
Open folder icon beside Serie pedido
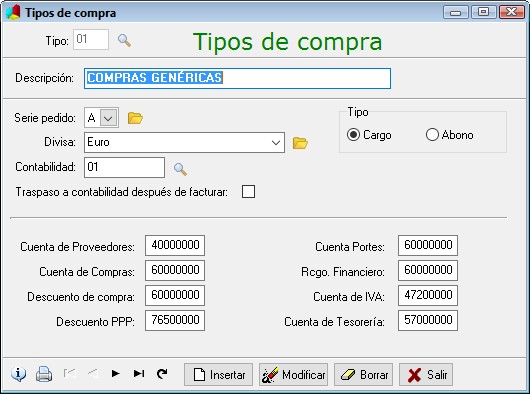click(x=135, y=118)
